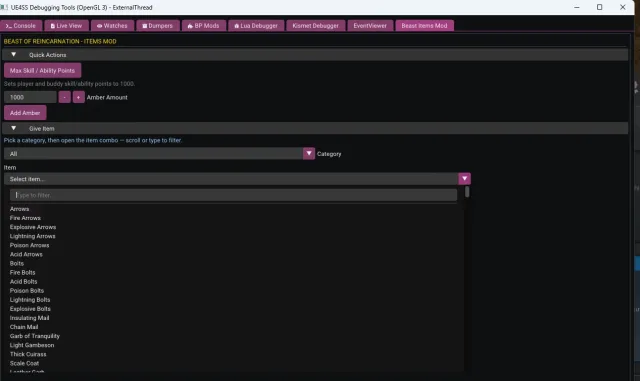
Task: Choose Poison Arrows in the list
Action: pyautogui.click(x=29, y=245)
